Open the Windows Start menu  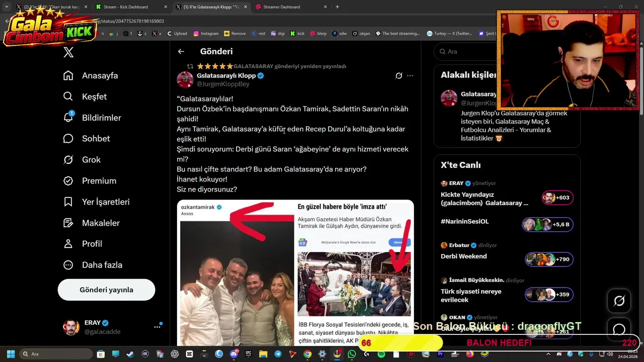tap(11, 354)
